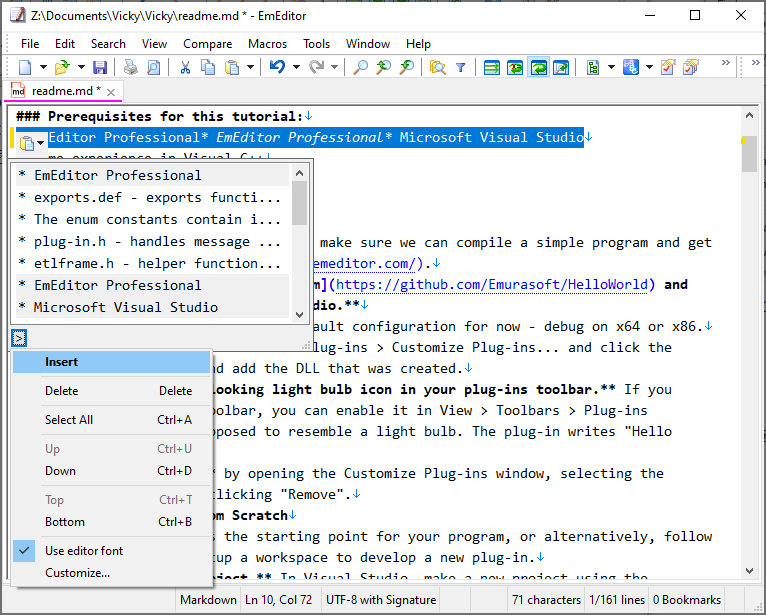The height and width of the screenshot is (615, 766).
Task: Select 'exports.def - exports functi...' clipboard entry
Action: coord(152,197)
